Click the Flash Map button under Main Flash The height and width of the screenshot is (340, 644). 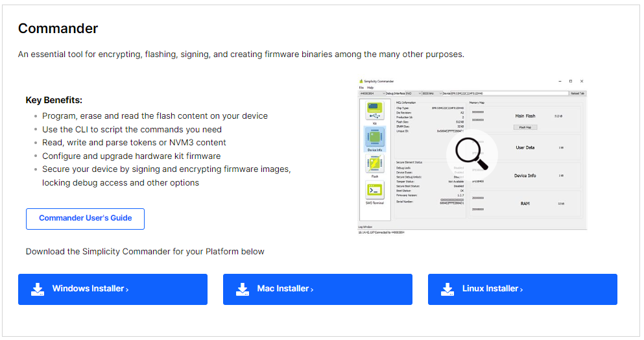525,127
